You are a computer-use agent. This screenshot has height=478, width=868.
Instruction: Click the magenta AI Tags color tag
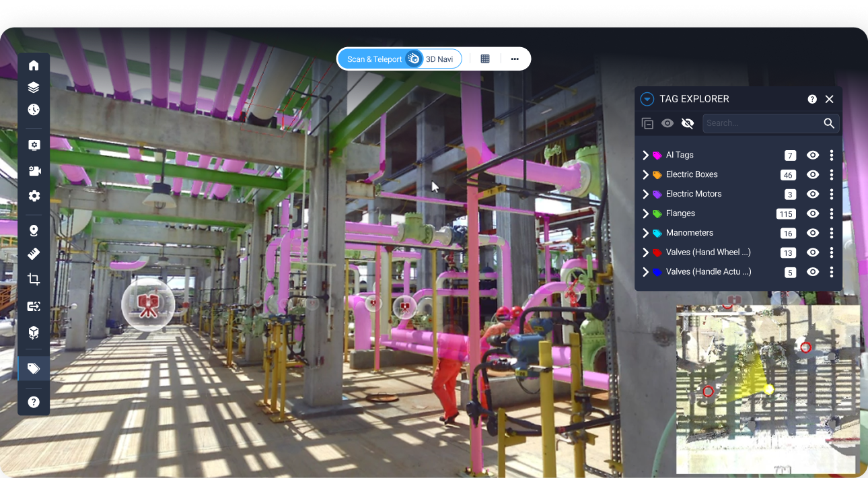(657, 156)
